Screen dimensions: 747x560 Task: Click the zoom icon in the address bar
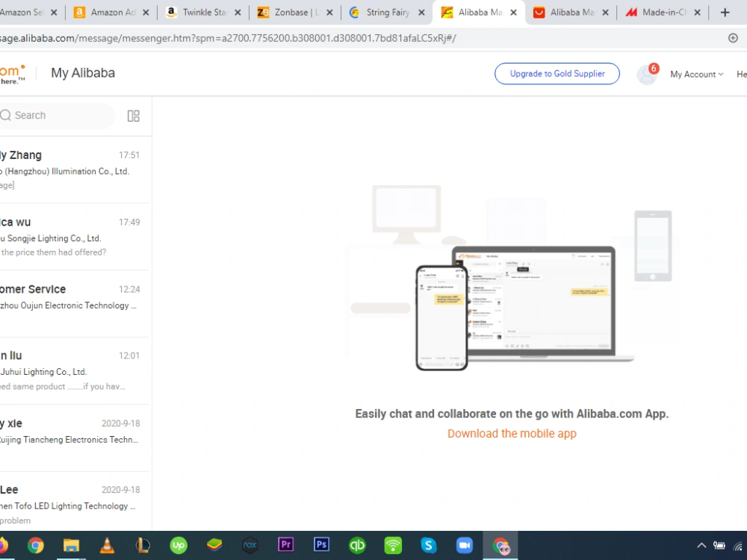pos(734,38)
